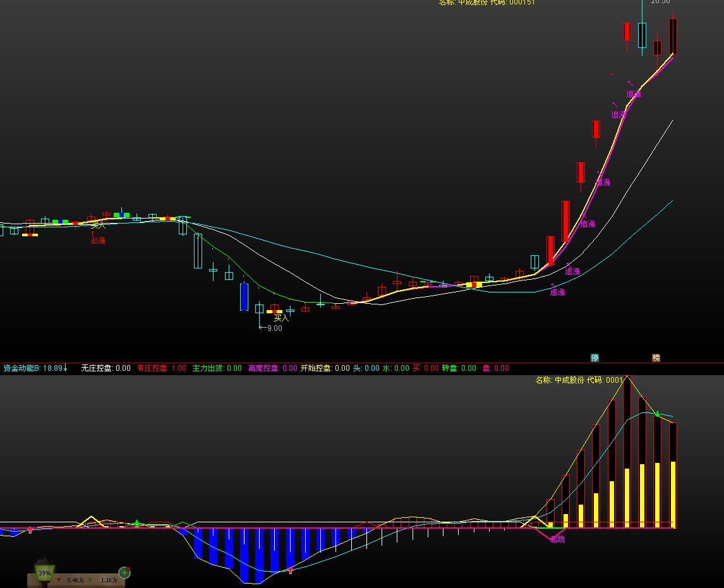Select the 无庄控盘: 0.00 indicator label
Image resolution: width=724 pixels, height=588 pixels.
coord(106,368)
